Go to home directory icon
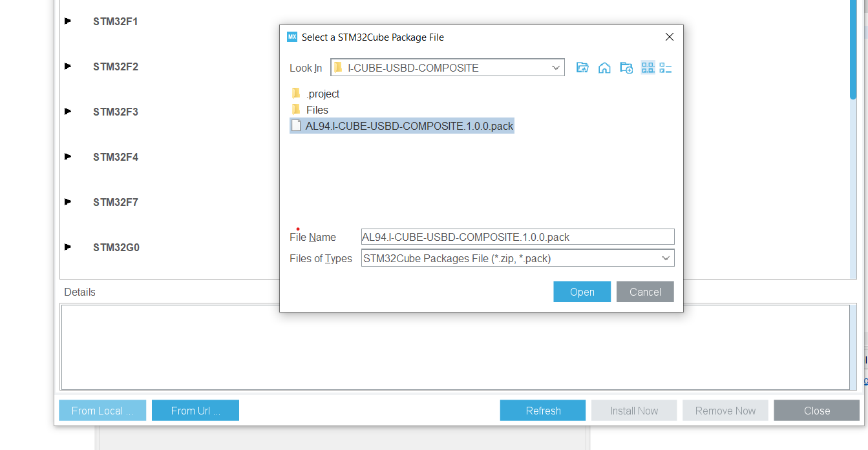Image resolution: width=868 pixels, height=450 pixels. coord(604,68)
